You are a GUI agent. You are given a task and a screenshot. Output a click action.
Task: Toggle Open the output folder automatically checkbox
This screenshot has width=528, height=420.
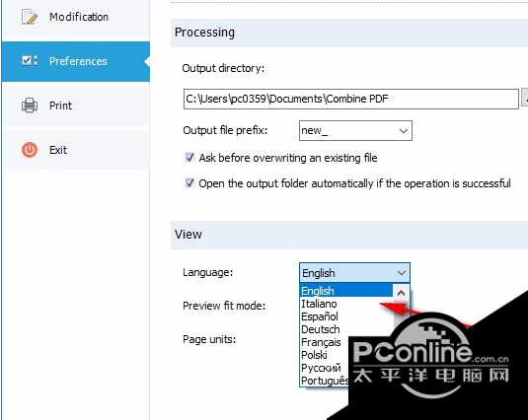[189, 183]
